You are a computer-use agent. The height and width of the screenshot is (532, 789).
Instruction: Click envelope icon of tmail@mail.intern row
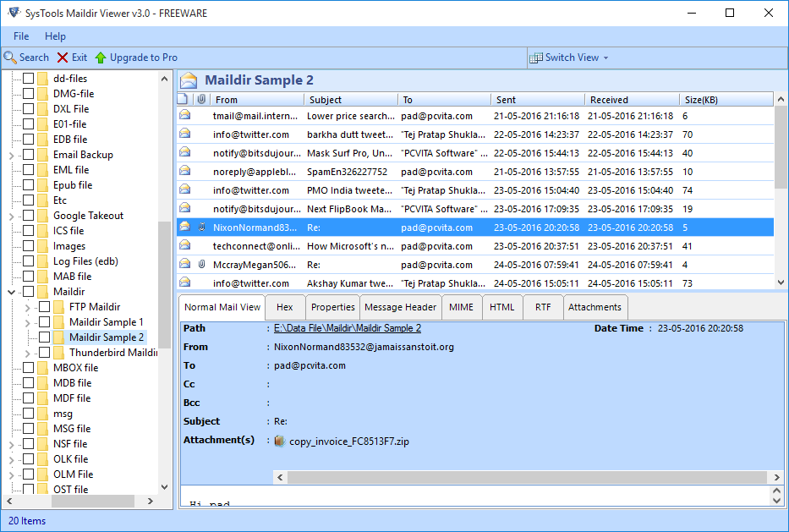(184, 115)
